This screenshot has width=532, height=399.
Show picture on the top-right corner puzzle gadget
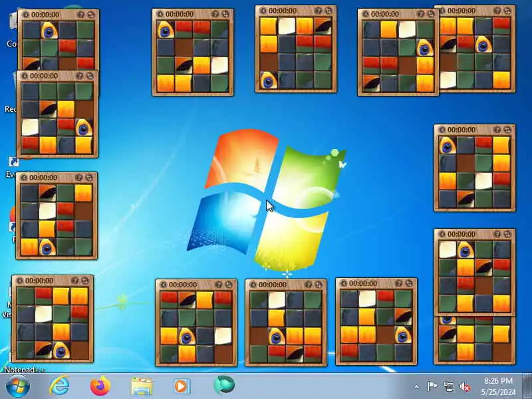[497, 11]
